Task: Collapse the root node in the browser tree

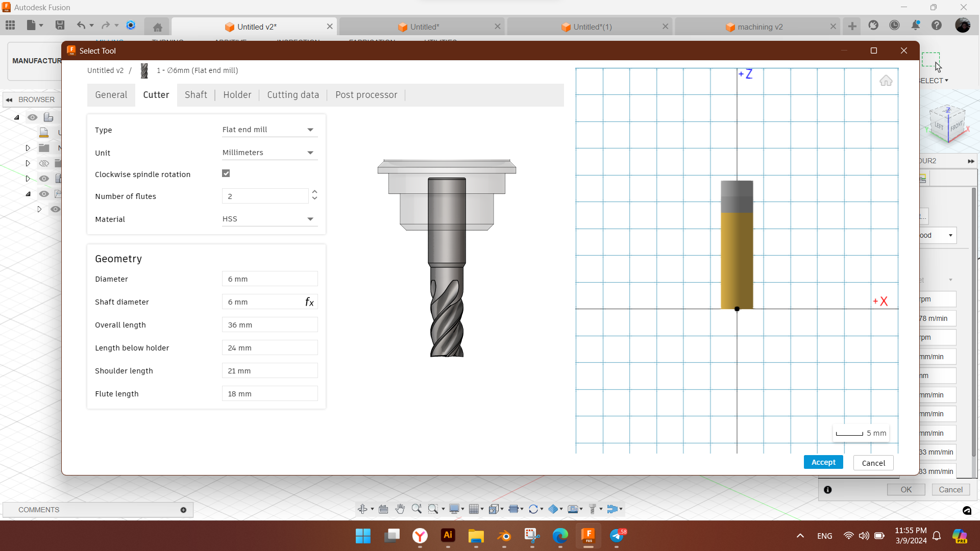Action: point(17,117)
